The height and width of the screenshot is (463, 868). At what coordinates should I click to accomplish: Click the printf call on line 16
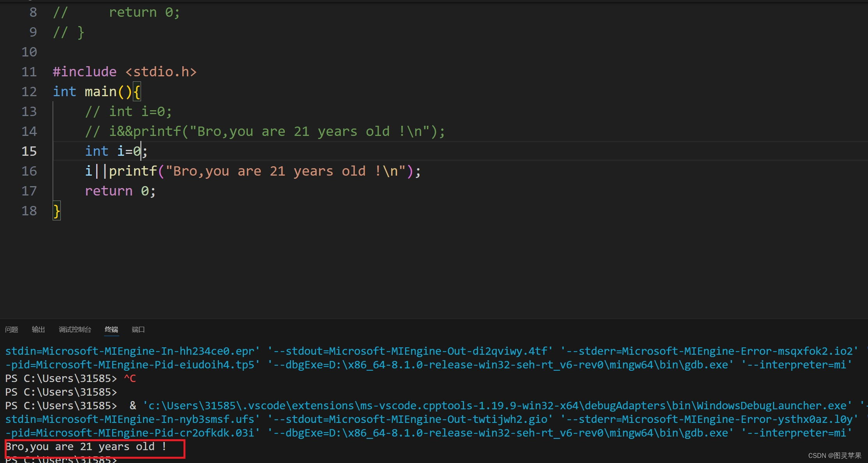(x=132, y=171)
